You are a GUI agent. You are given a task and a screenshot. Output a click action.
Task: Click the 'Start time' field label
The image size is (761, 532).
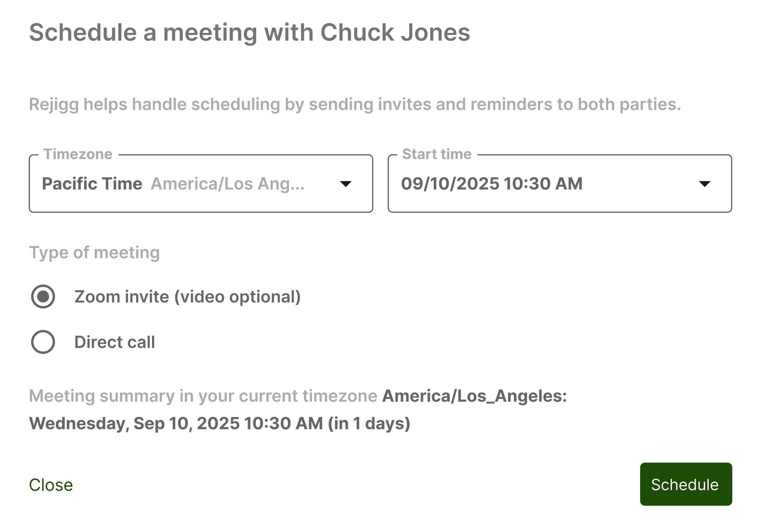point(436,154)
